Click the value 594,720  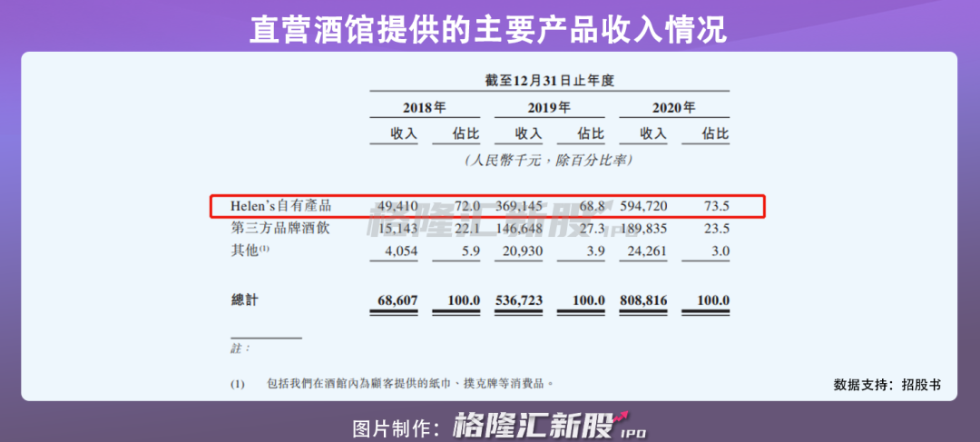coord(643,206)
